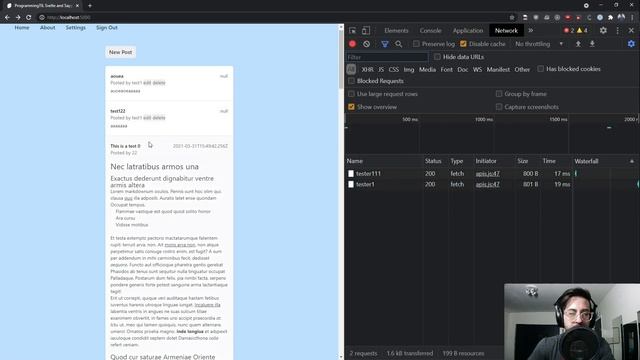Select the tester111 request row
640x360 pixels.
(x=492, y=173)
